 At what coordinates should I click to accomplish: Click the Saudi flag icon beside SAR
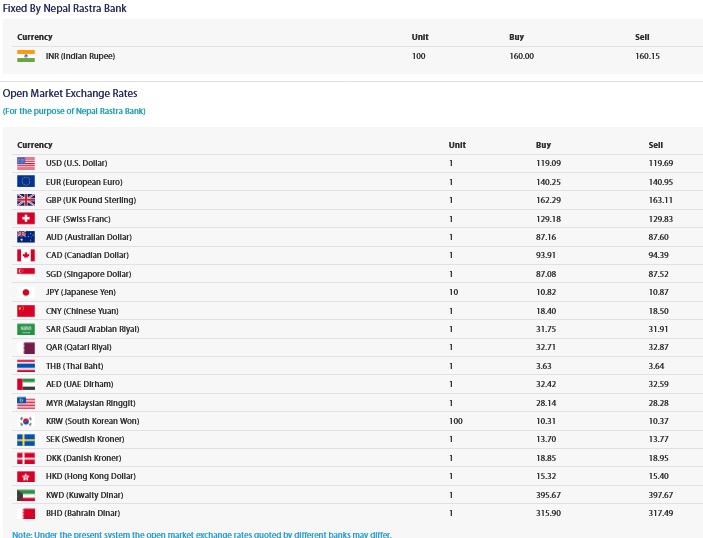click(x=26, y=329)
